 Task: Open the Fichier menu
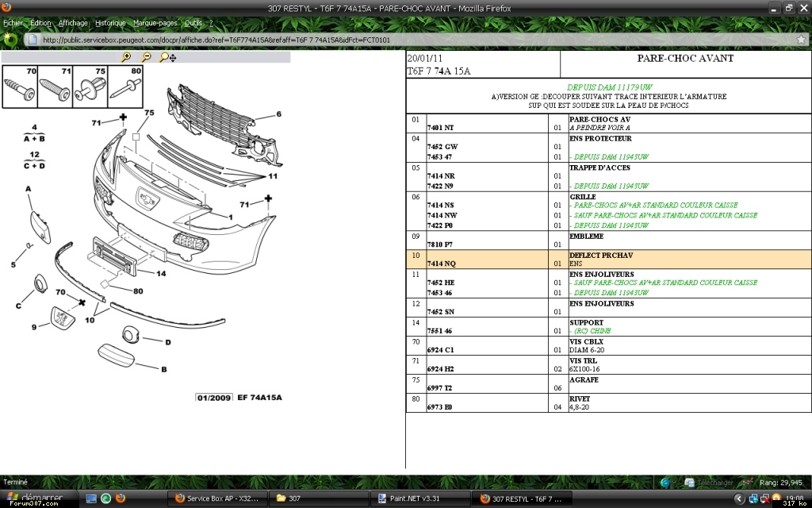13,23
